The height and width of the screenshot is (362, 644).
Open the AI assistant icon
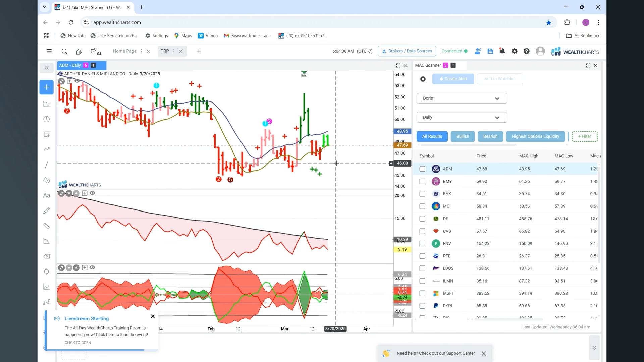[x=96, y=52]
